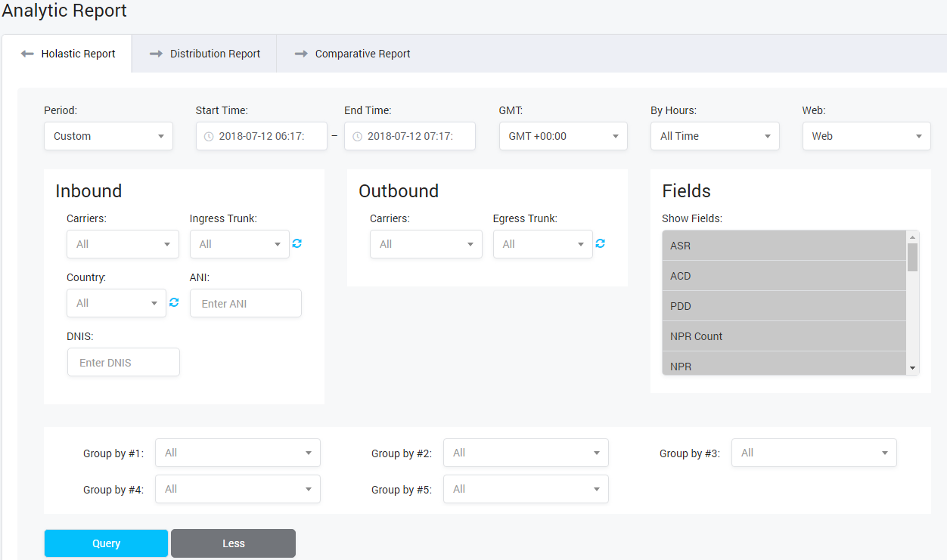Click inside the Enter DNIS input field
The width and height of the screenshot is (947, 560).
tap(123, 361)
